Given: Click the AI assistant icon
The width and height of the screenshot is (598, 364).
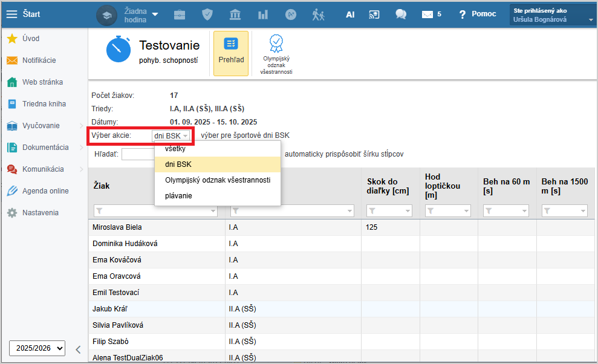Looking at the screenshot, I should [x=350, y=15].
